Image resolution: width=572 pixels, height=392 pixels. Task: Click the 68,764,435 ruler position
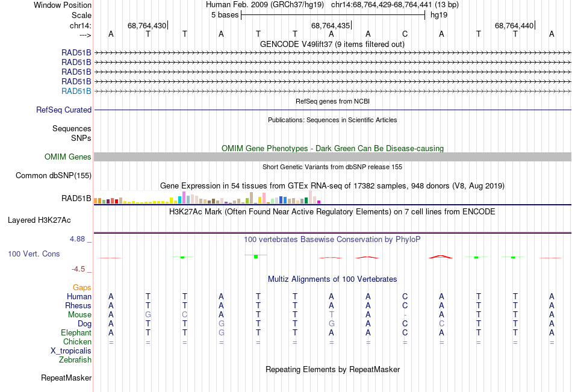(x=331, y=25)
